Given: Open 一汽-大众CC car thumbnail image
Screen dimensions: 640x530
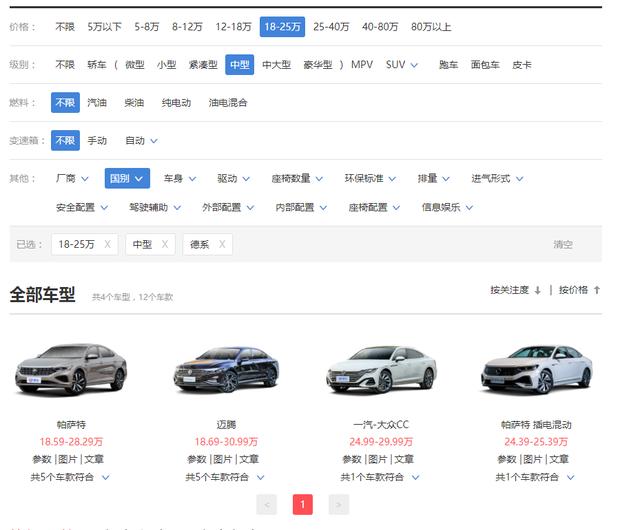Looking at the screenshot, I should pyautogui.click(x=381, y=370).
